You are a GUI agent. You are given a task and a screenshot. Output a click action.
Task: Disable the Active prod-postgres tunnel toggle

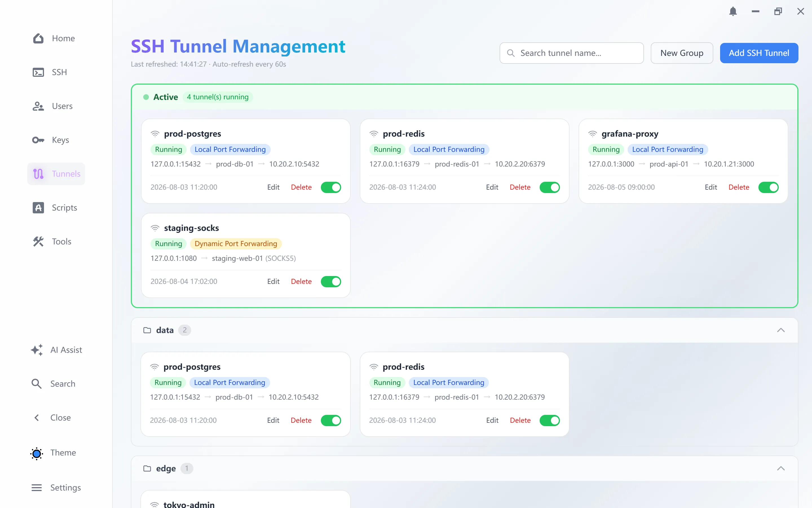[x=331, y=187]
